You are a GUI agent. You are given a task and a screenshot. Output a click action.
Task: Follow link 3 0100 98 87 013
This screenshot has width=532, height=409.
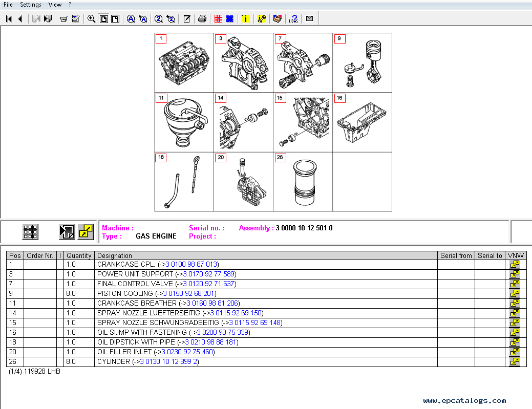[x=191, y=265]
